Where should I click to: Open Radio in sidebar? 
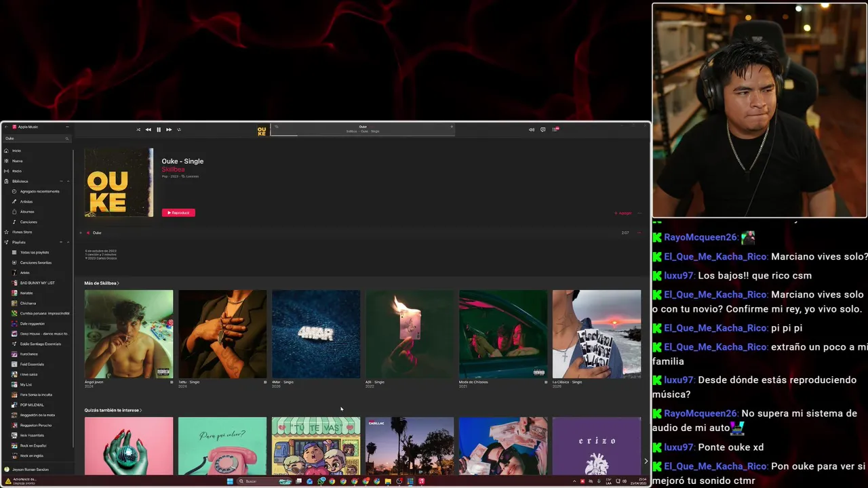(x=37, y=171)
